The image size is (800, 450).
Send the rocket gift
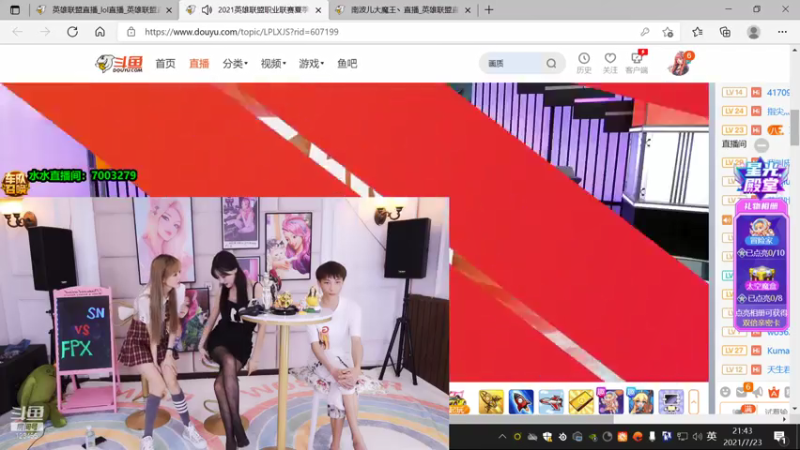click(x=521, y=402)
